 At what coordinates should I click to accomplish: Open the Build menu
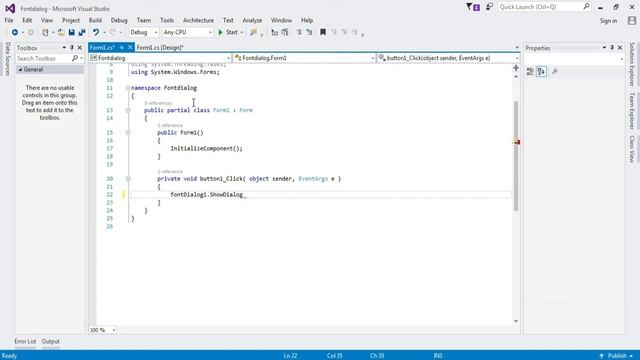(x=95, y=20)
